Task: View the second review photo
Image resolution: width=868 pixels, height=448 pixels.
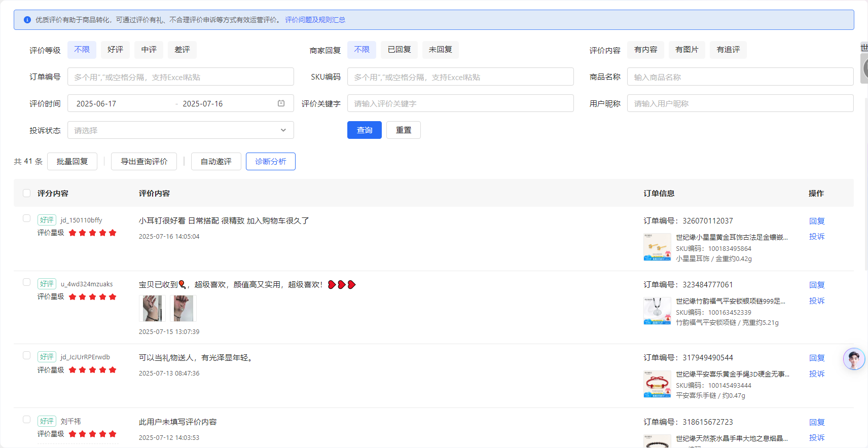Action: click(x=183, y=308)
